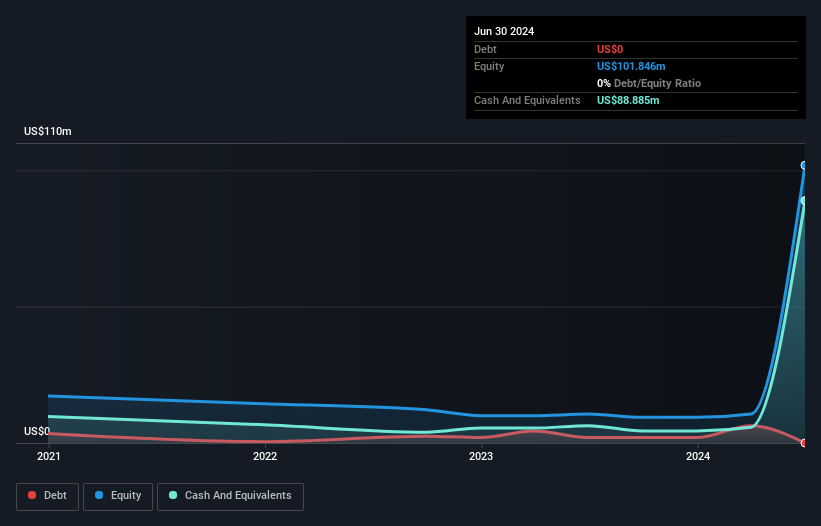Click the blue Equity legend dot
821x526 pixels.
click(x=99, y=495)
